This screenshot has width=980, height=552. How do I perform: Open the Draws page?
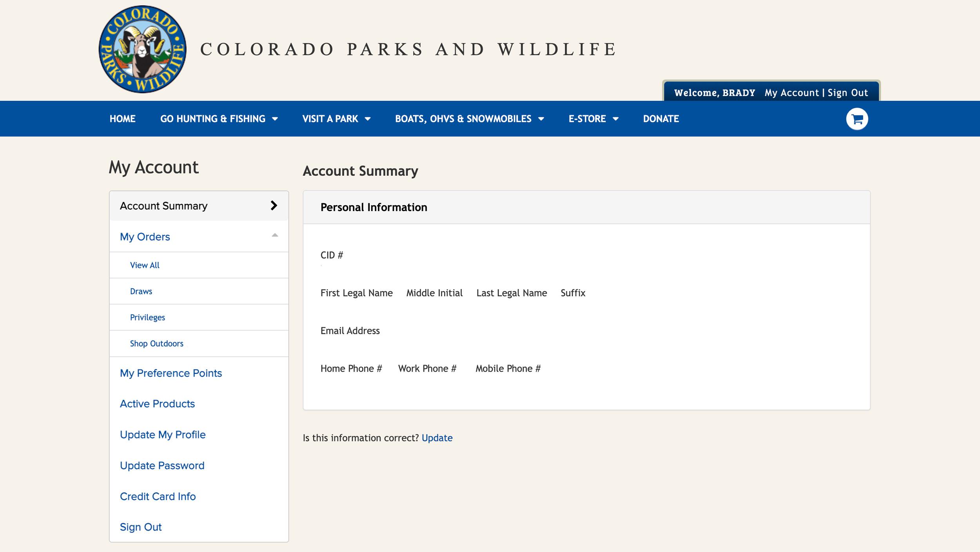(x=141, y=291)
